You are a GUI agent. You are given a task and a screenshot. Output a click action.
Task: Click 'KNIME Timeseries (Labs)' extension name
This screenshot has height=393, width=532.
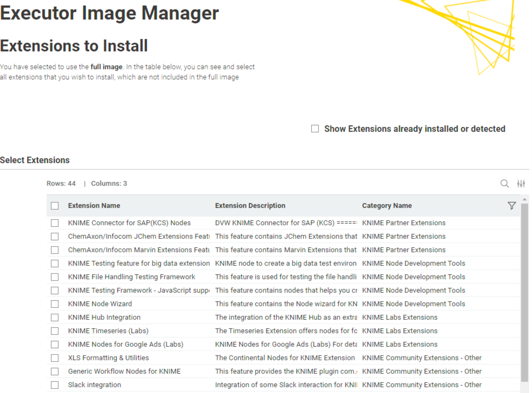coord(108,331)
